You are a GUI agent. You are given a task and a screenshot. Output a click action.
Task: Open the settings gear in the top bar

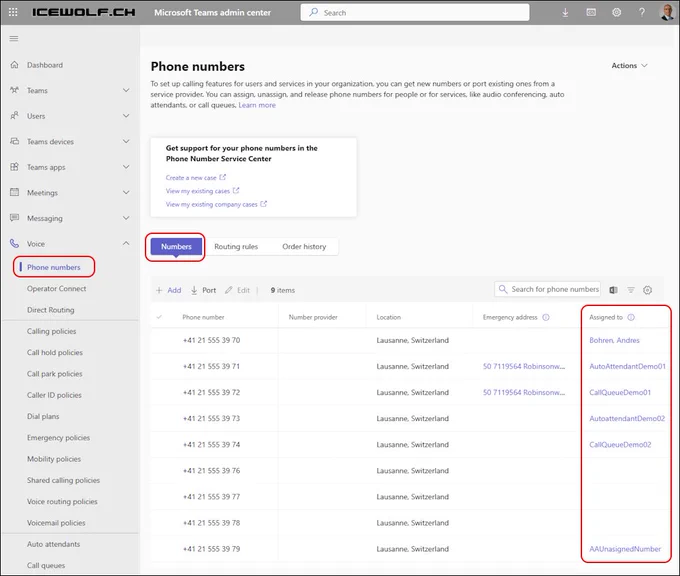[x=616, y=13]
